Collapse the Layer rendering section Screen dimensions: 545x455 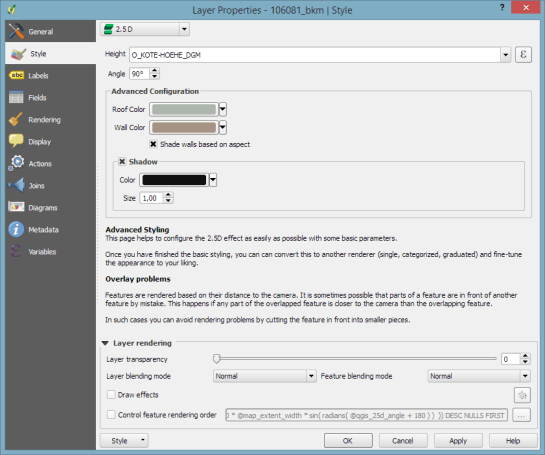pyautogui.click(x=105, y=343)
